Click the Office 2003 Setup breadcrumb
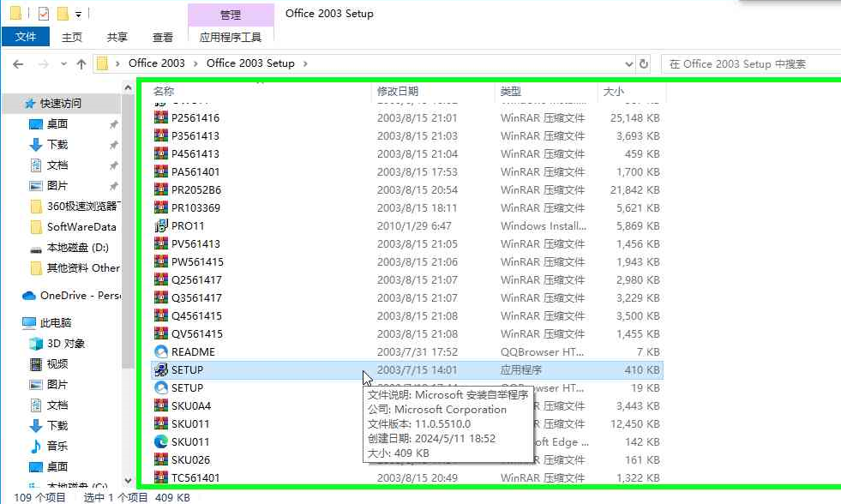841x504 pixels. click(250, 63)
